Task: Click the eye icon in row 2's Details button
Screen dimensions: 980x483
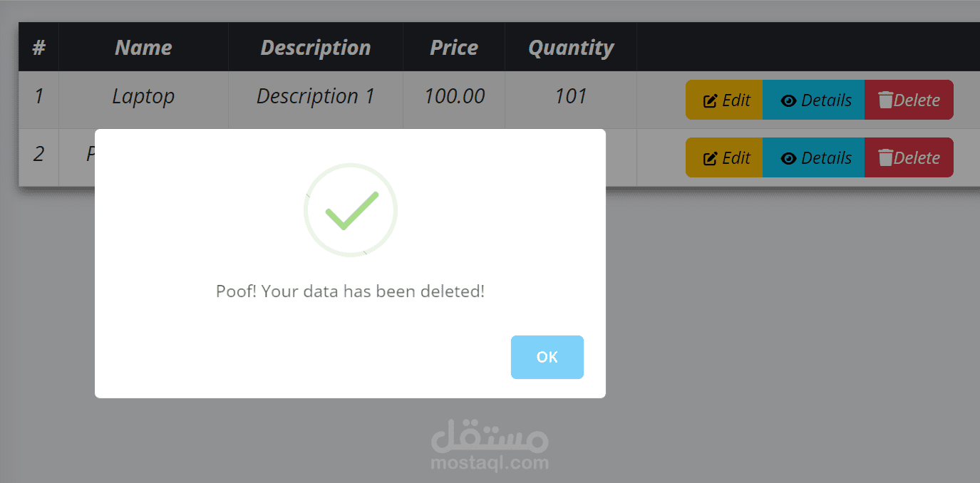Action: click(789, 157)
